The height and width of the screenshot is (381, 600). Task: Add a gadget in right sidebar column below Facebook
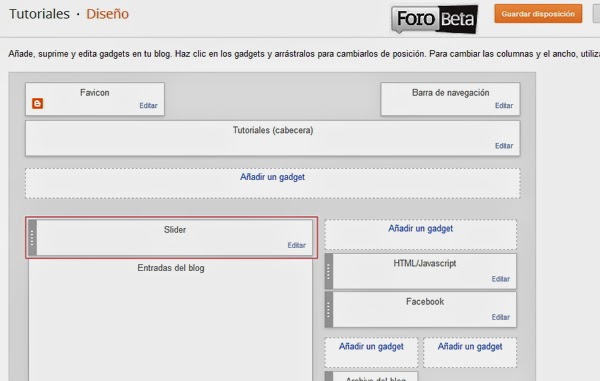tap(470, 347)
